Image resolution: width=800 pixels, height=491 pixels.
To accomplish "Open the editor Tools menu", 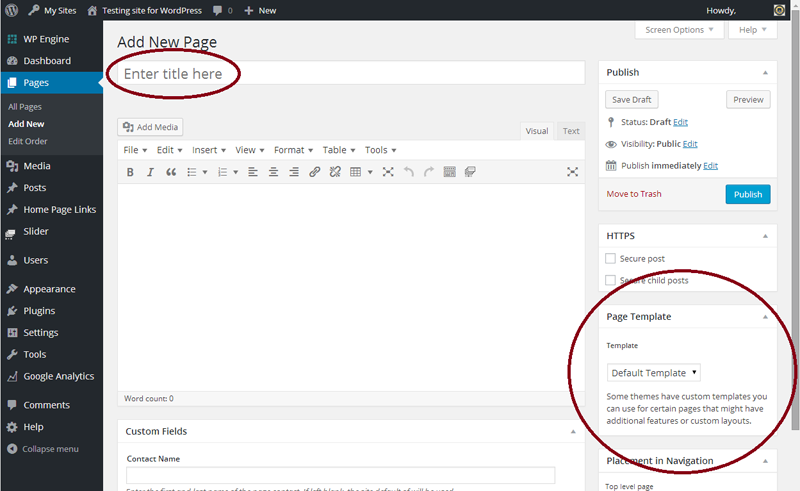I will (381, 150).
